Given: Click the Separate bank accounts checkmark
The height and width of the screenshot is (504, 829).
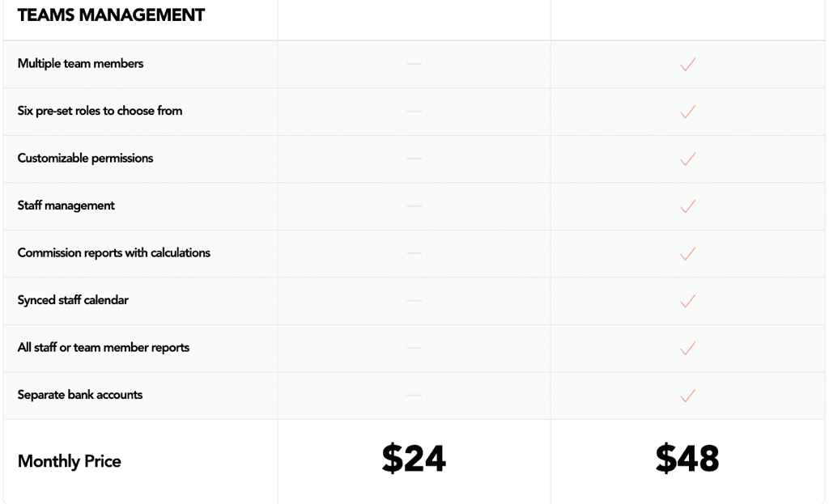Looking at the screenshot, I should click(688, 396).
